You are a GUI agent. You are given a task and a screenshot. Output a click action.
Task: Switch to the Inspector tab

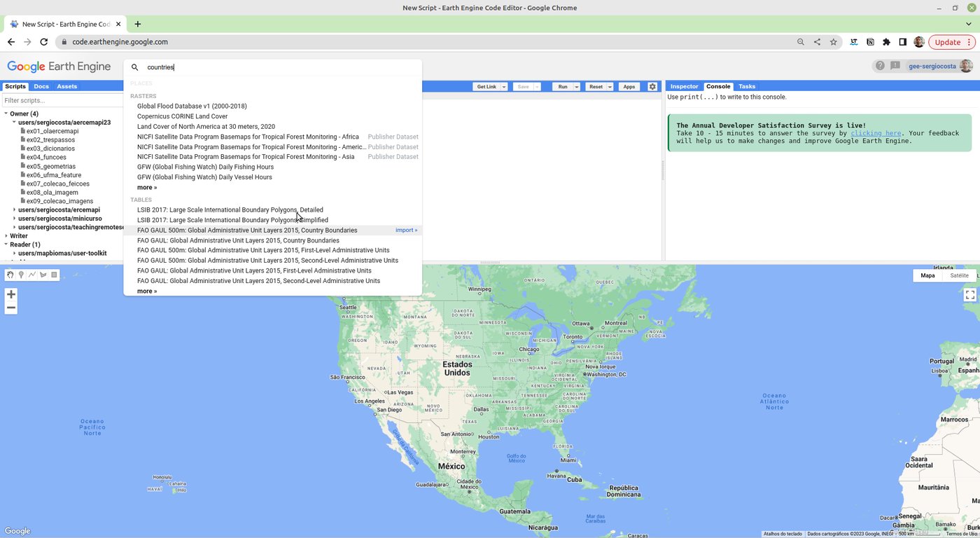[x=684, y=87]
